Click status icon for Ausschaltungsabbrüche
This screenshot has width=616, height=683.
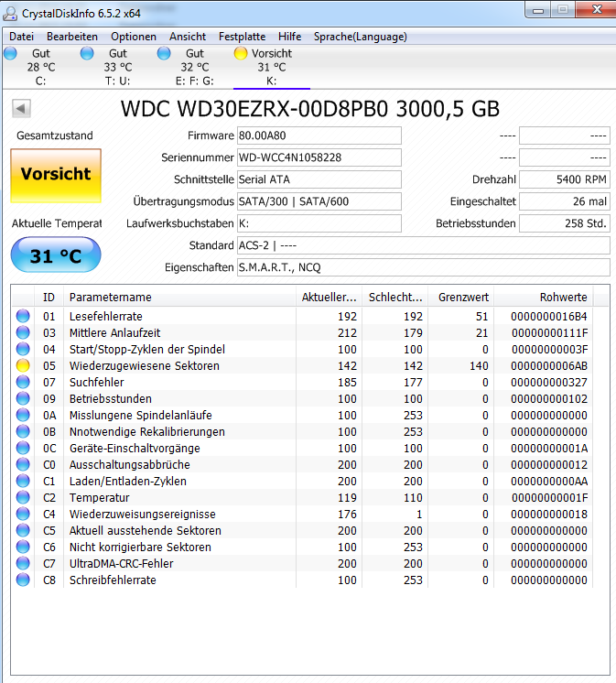[x=23, y=465]
